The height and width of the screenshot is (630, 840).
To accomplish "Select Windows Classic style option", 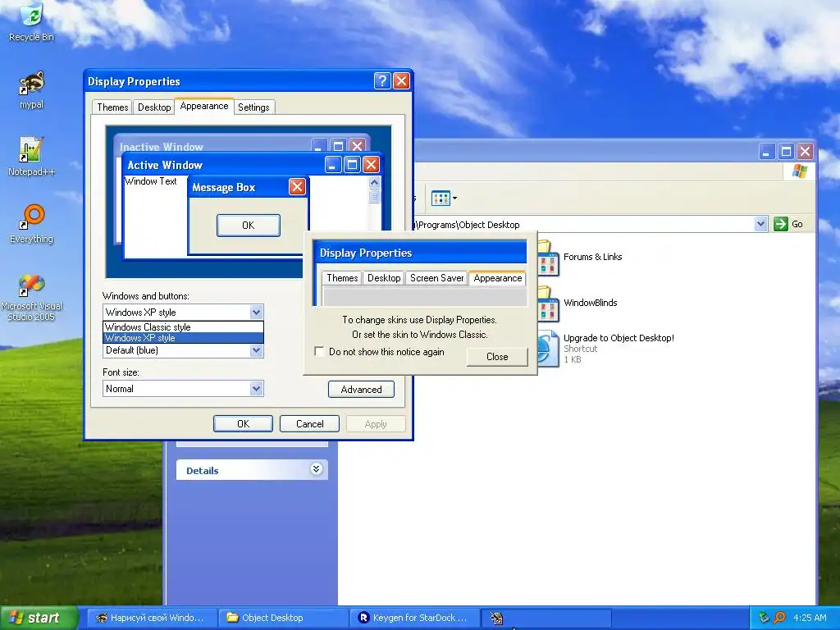I will click(x=183, y=326).
